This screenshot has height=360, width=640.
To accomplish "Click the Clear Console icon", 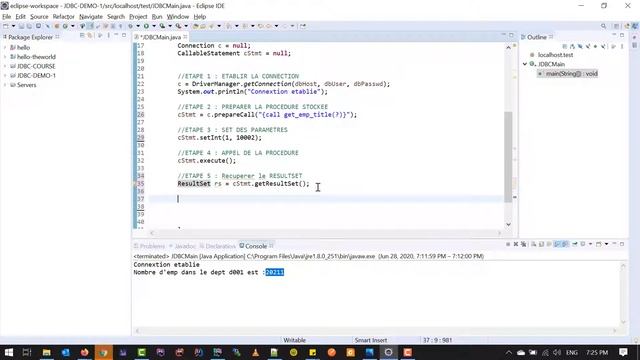I will pos(533,244).
